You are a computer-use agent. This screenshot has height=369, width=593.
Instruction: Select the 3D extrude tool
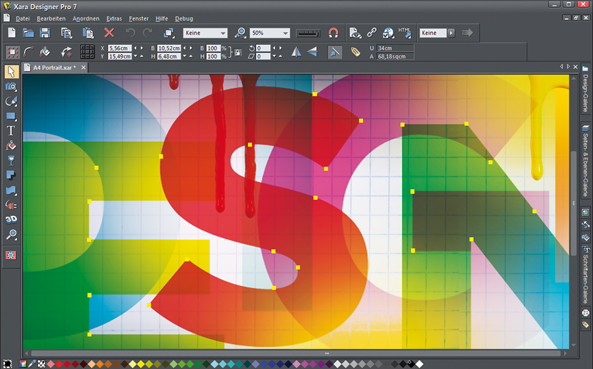click(11, 219)
